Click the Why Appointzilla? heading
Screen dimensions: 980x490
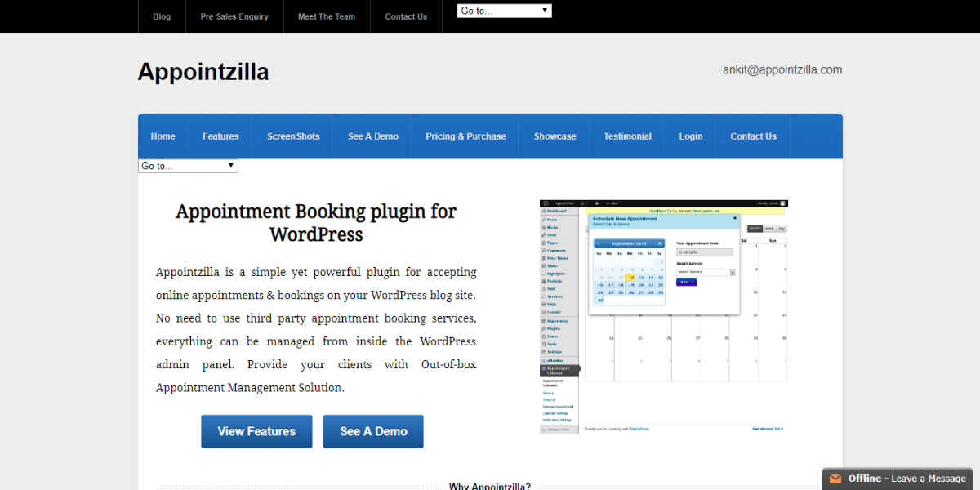[x=490, y=486]
